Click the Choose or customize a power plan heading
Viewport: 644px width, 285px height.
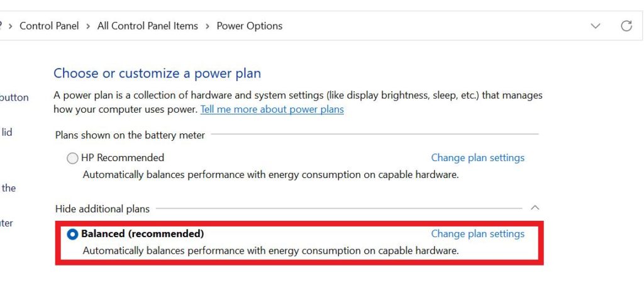157,73
